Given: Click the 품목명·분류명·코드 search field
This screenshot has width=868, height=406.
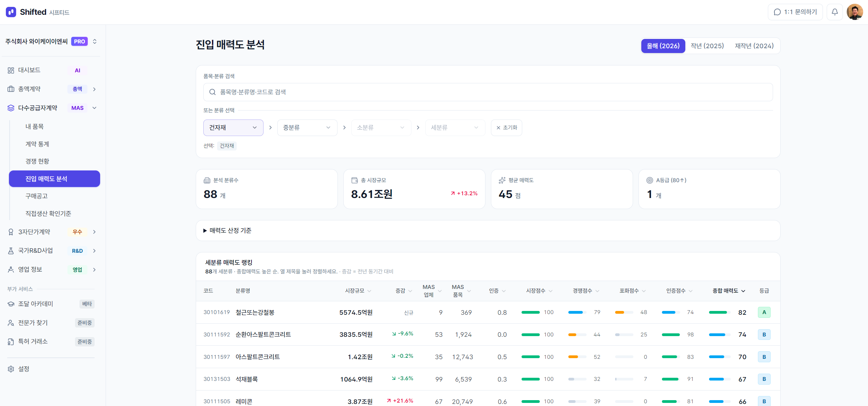Looking at the screenshot, I should click(488, 92).
